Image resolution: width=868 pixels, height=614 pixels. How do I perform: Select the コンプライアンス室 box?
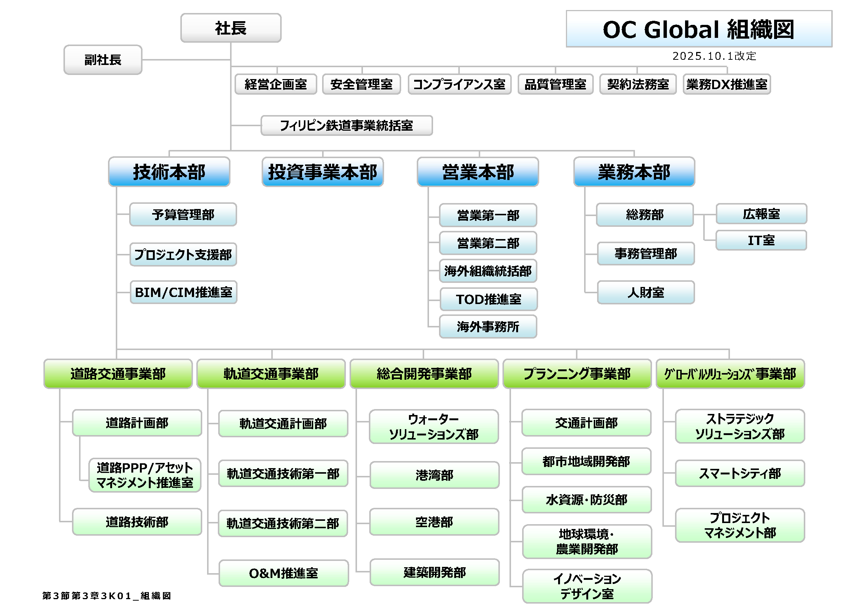tap(459, 84)
